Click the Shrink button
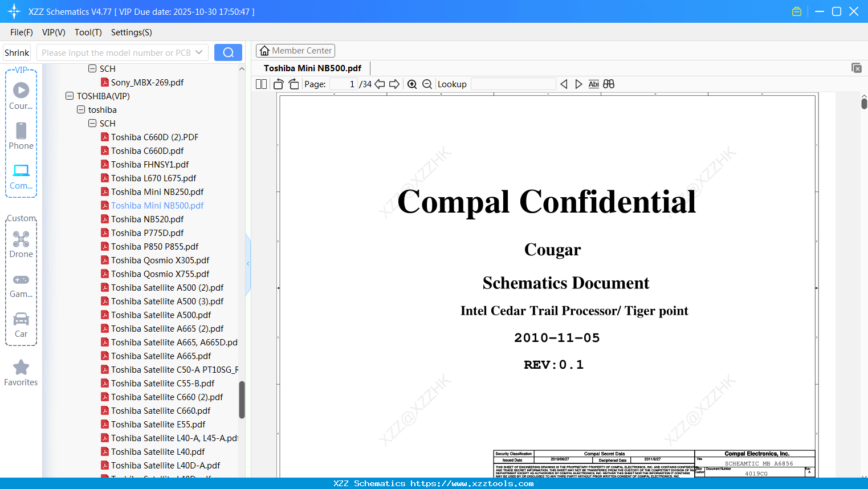The height and width of the screenshot is (489, 868). pyautogui.click(x=17, y=52)
